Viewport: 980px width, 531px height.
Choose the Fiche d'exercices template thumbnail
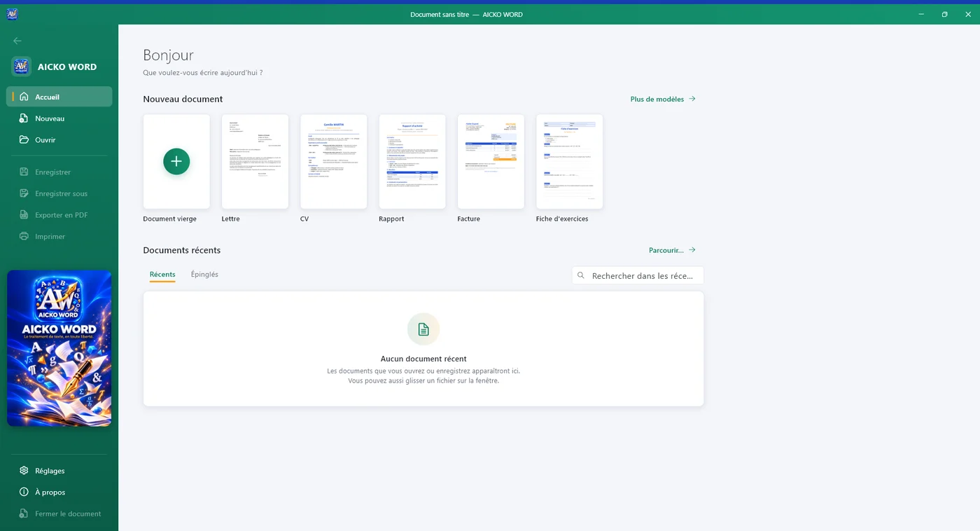pos(569,162)
